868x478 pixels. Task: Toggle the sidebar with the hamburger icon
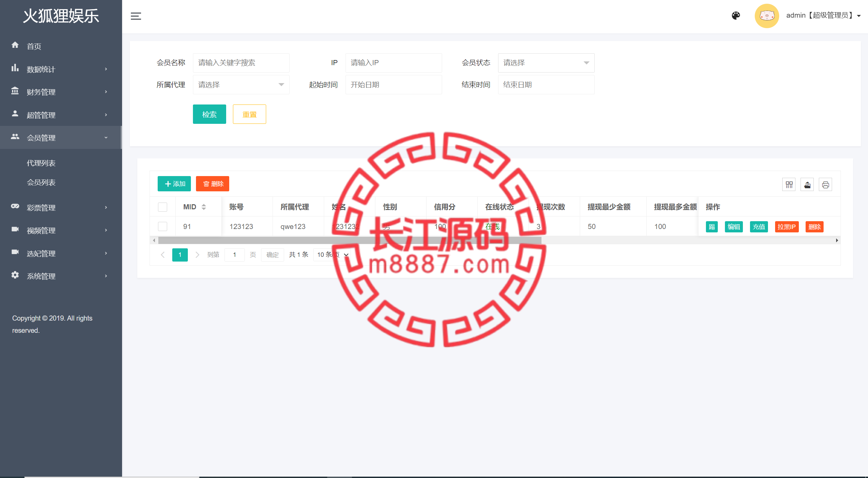pos(136,16)
